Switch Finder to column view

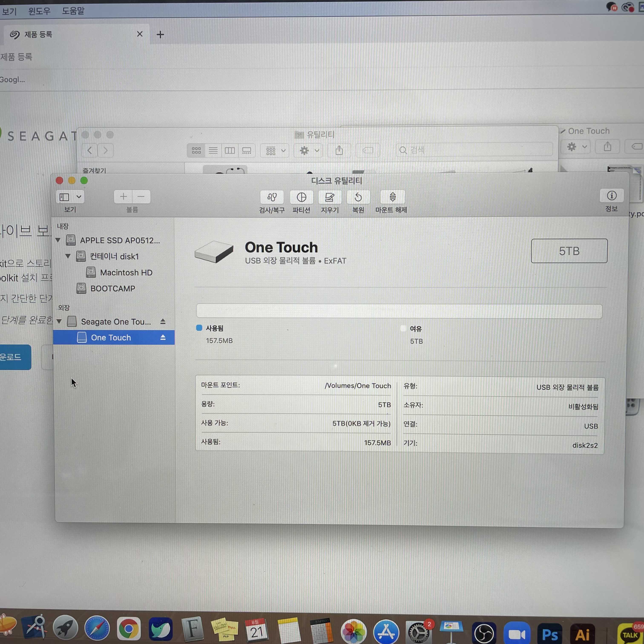[230, 151]
